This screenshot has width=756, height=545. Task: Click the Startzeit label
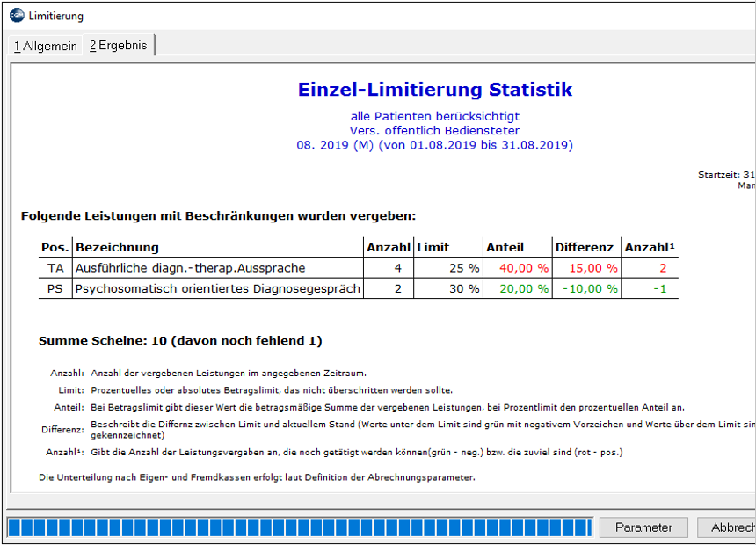coord(718,175)
